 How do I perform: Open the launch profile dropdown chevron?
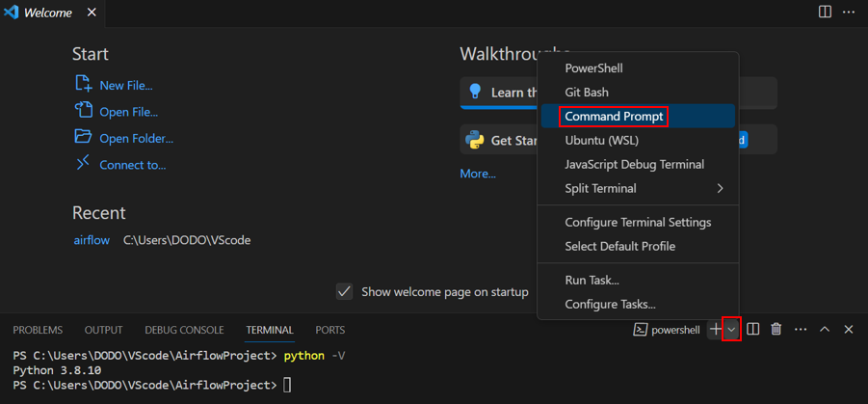pos(732,330)
